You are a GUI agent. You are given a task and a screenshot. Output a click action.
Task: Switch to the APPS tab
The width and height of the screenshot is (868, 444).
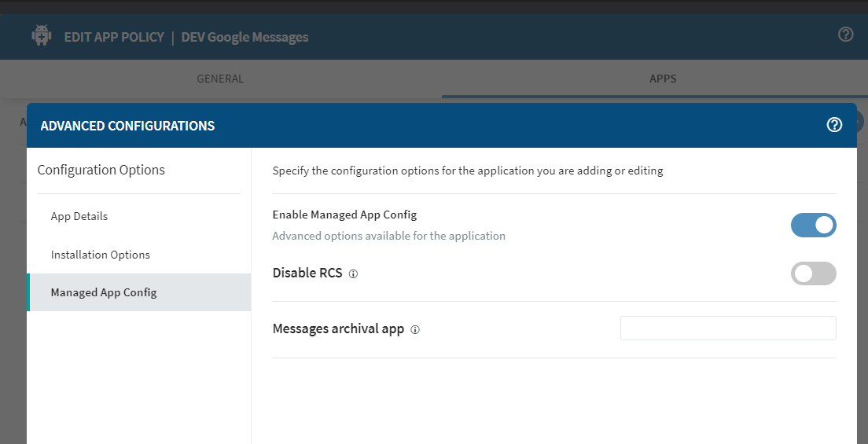[x=662, y=79]
